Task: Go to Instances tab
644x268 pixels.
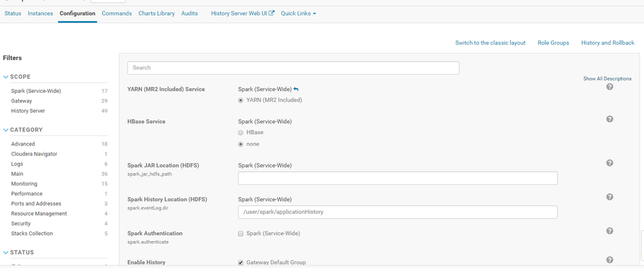Action: pyautogui.click(x=40, y=13)
